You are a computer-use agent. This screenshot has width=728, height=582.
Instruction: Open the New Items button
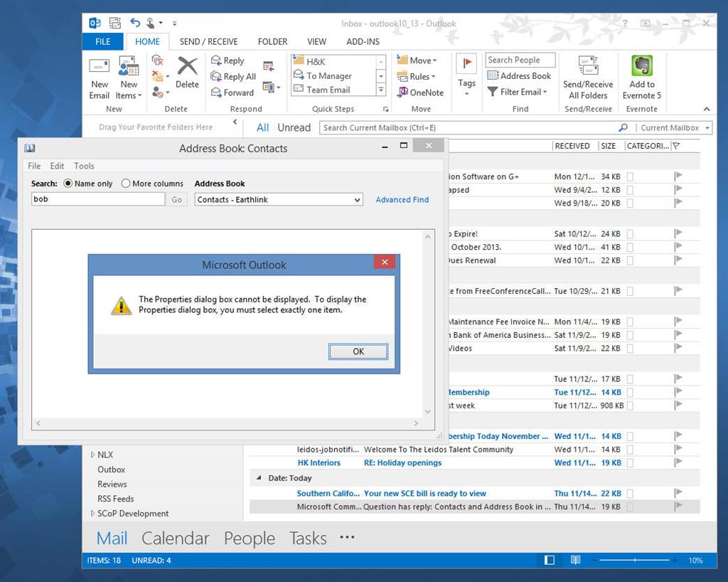129,78
